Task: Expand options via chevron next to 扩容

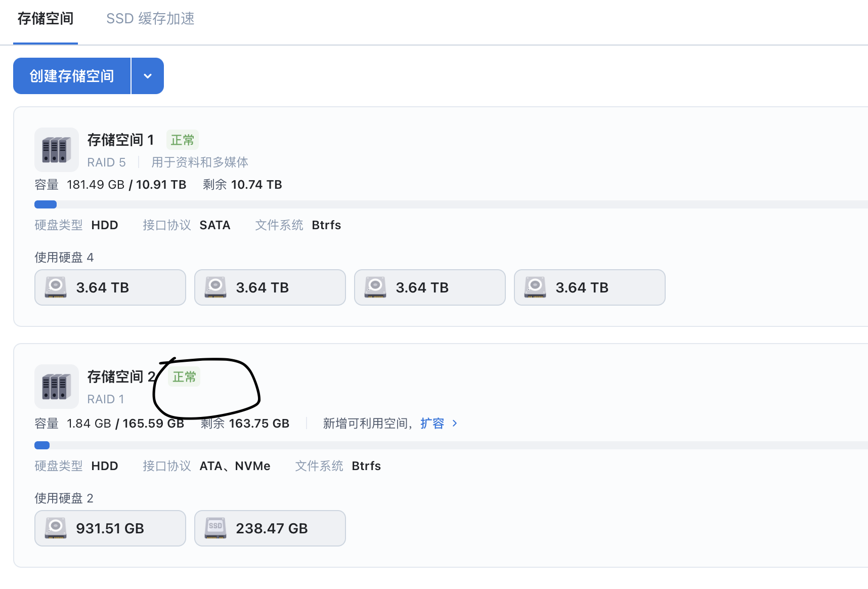Action: pos(455,424)
